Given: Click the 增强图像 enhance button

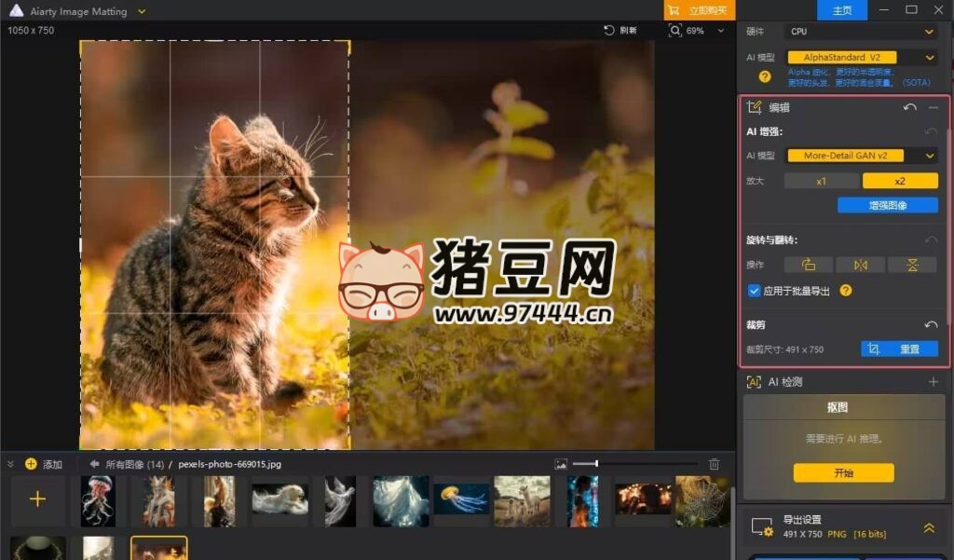Looking at the screenshot, I should [x=888, y=204].
